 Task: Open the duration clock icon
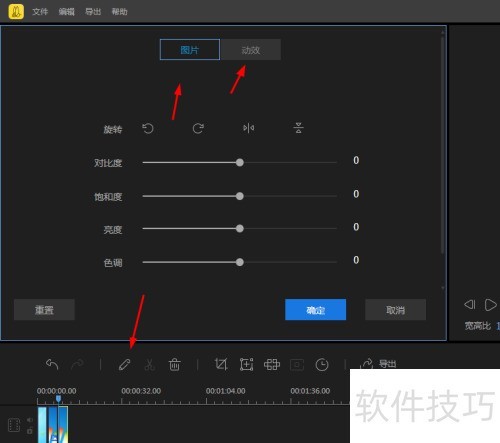pos(322,364)
